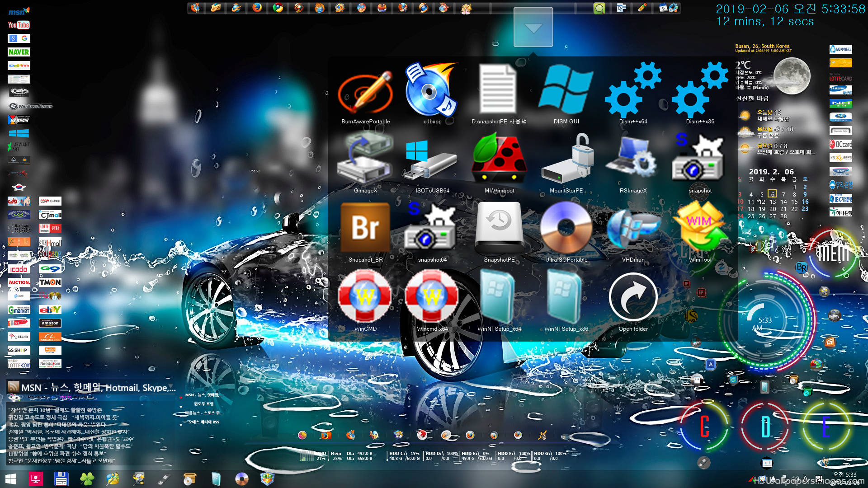Launch UltraISOPortable
The height and width of the screenshot is (488, 868).
click(566, 227)
